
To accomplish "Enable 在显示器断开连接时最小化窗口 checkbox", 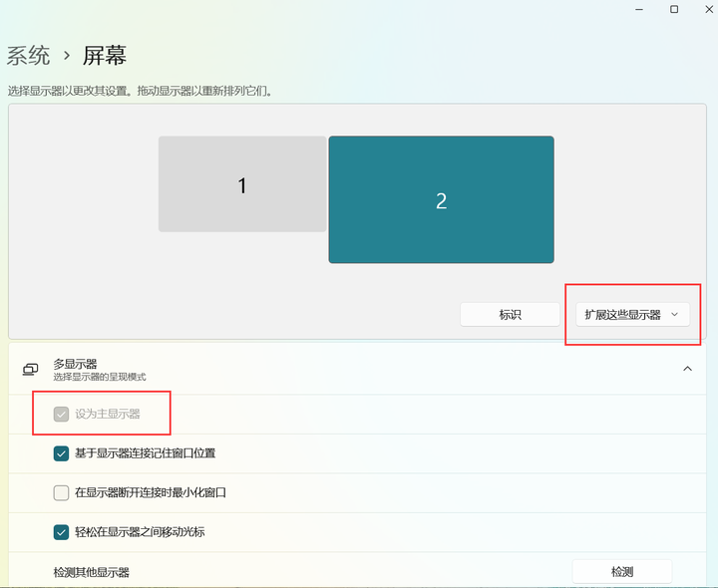I will pos(62,492).
